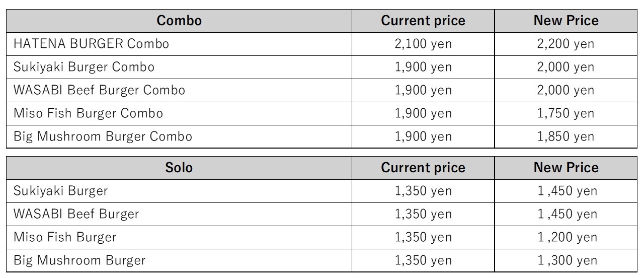Click the solo Miso Fish Burger name cell
Viewport: 644px width, 278px height.
(x=65, y=237)
